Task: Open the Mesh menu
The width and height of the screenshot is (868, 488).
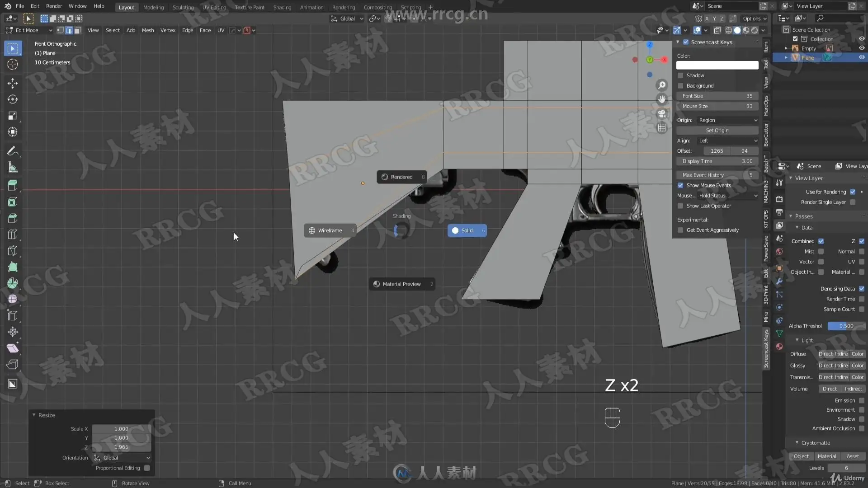Action: click(x=147, y=30)
